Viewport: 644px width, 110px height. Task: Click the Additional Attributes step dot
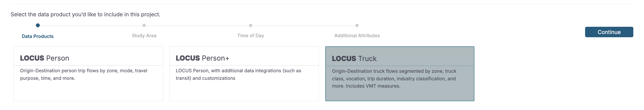click(x=357, y=25)
